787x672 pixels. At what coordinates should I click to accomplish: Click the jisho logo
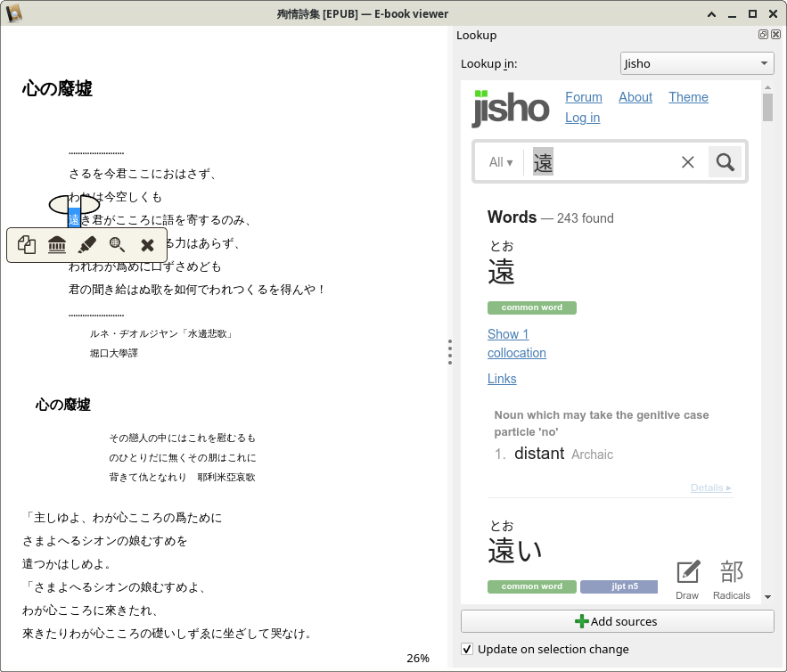click(x=511, y=108)
